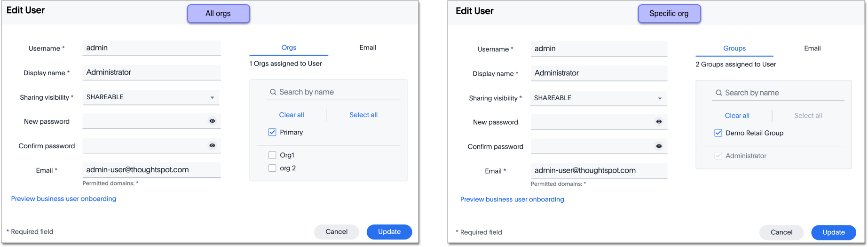Click Clear all in Groups panel

[737, 116]
